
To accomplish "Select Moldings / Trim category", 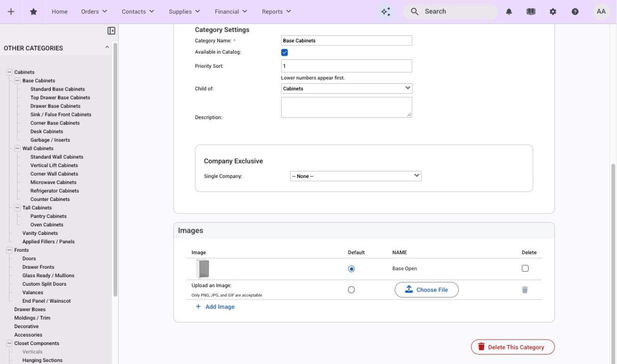I will pyautogui.click(x=32, y=318).
